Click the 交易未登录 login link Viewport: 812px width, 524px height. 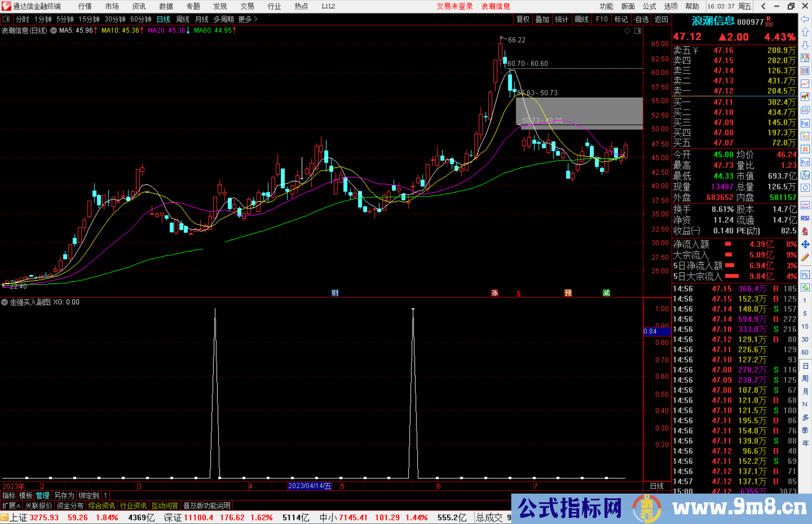(x=454, y=6)
